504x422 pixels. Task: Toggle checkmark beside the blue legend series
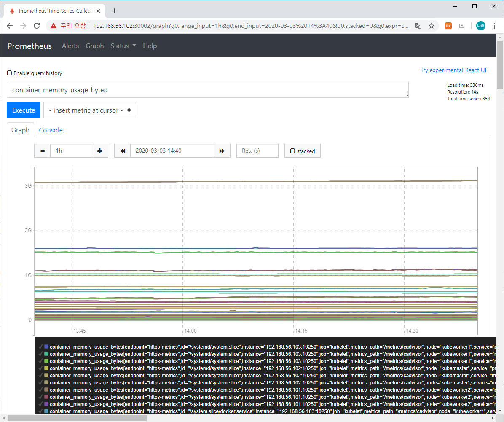(x=40, y=347)
